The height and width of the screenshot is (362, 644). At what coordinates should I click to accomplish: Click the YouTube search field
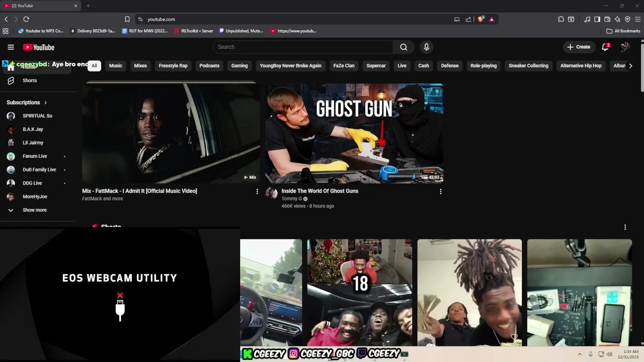tap(303, 47)
